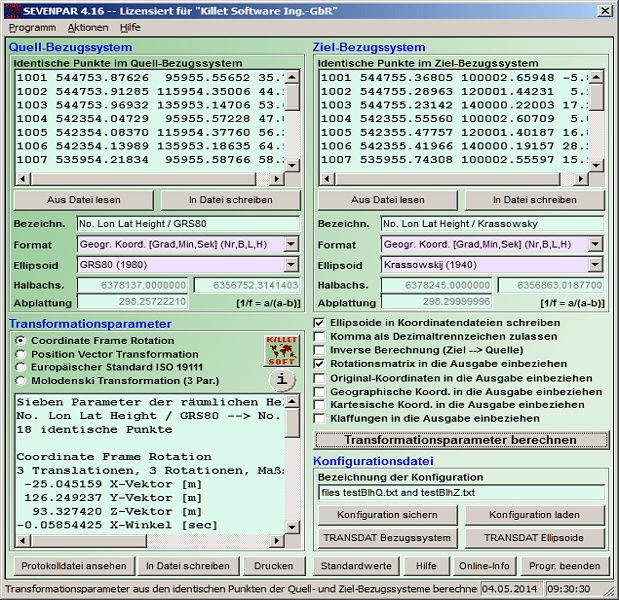Close the SEVENPAR window
This screenshot has width=619, height=600.
605,11
